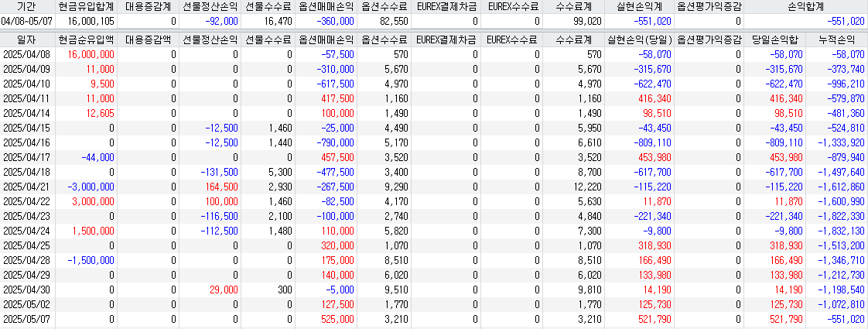
Task: Select futures settlement value 164,500
Action: point(223,187)
